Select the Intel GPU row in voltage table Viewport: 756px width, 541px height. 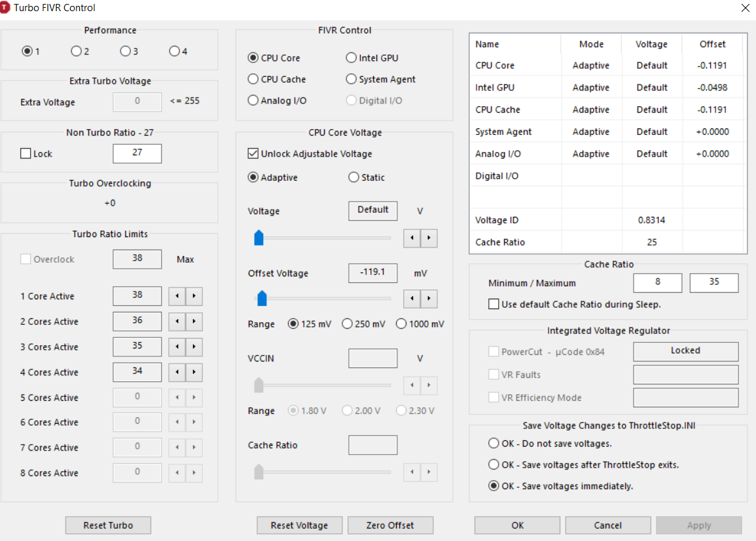[608, 87]
